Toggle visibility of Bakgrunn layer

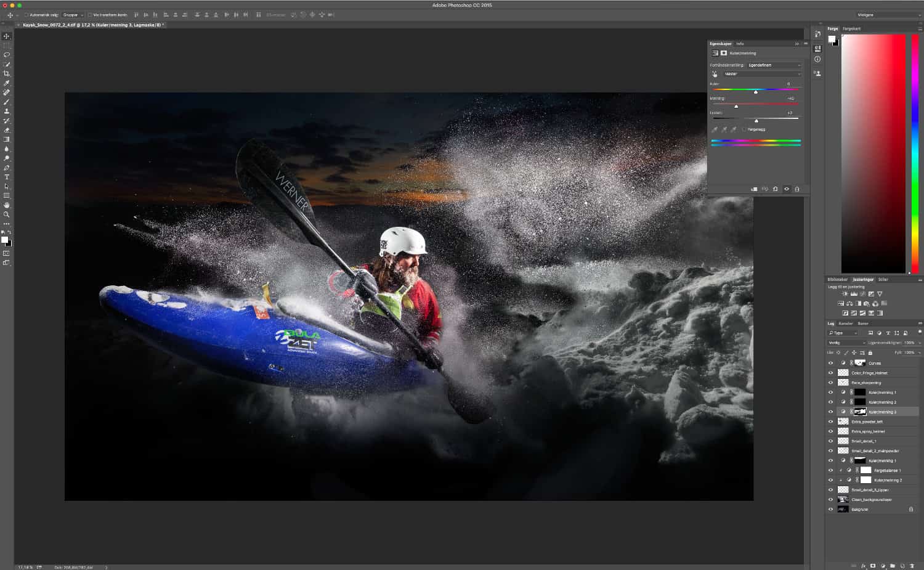click(x=830, y=510)
